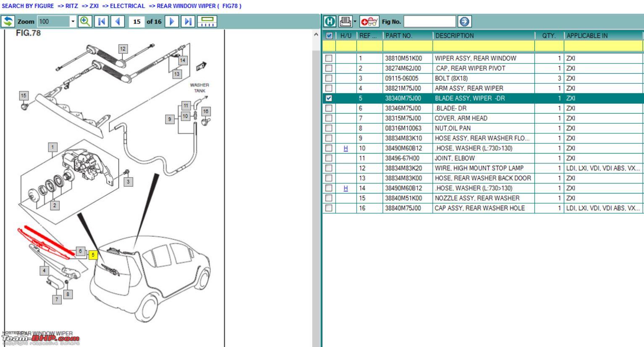Click the printer icon

[345, 21]
